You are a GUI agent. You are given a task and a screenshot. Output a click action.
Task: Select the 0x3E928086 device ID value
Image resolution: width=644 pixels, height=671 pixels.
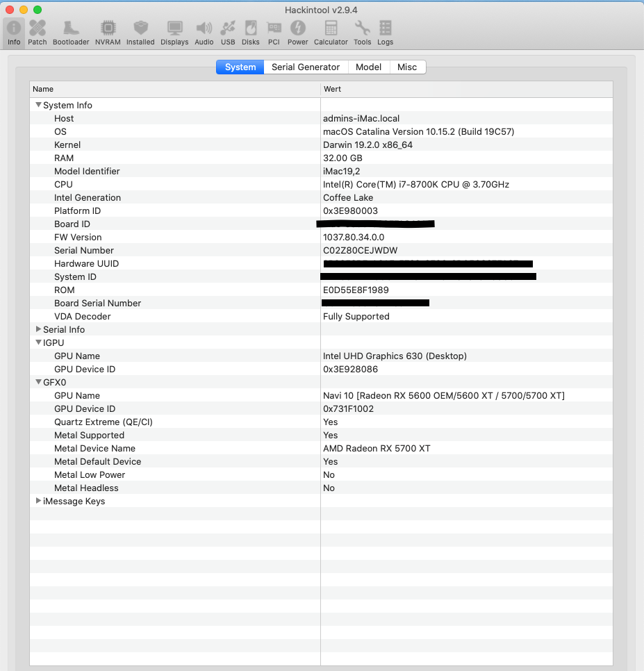[x=350, y=369]
